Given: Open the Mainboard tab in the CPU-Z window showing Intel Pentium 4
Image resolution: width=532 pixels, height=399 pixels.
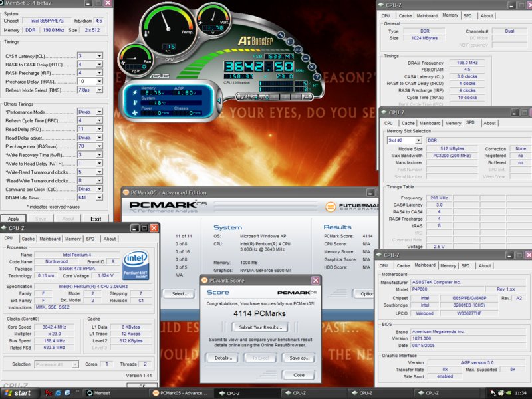Looking at the screenshot, I should click(50, 239).
